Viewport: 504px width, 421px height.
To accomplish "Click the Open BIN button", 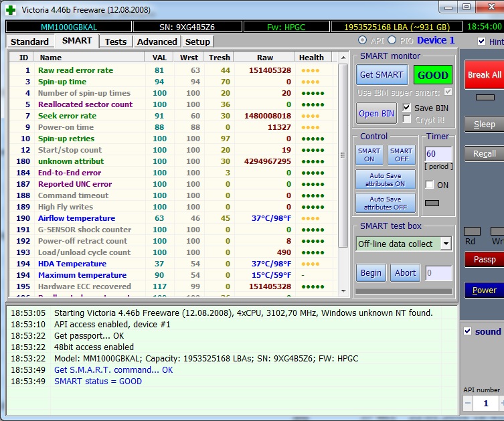I will click(x=376, y=113).
